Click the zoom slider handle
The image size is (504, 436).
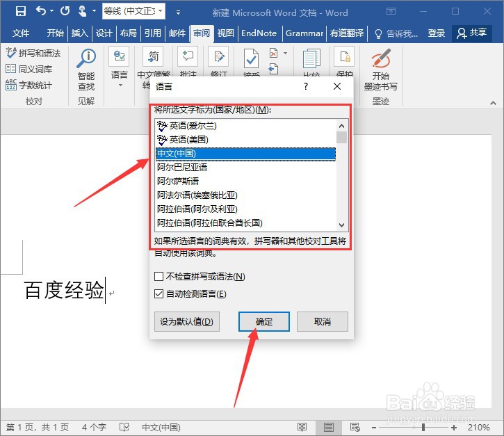coord(423,428)
